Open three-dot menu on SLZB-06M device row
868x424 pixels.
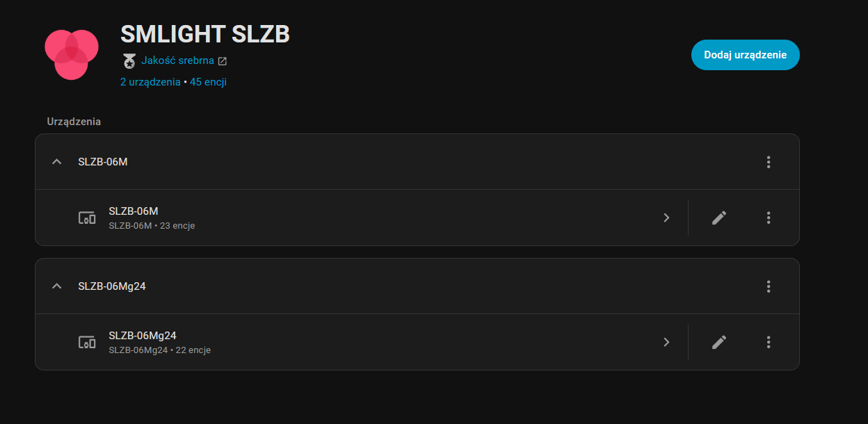tap(769, 218)
